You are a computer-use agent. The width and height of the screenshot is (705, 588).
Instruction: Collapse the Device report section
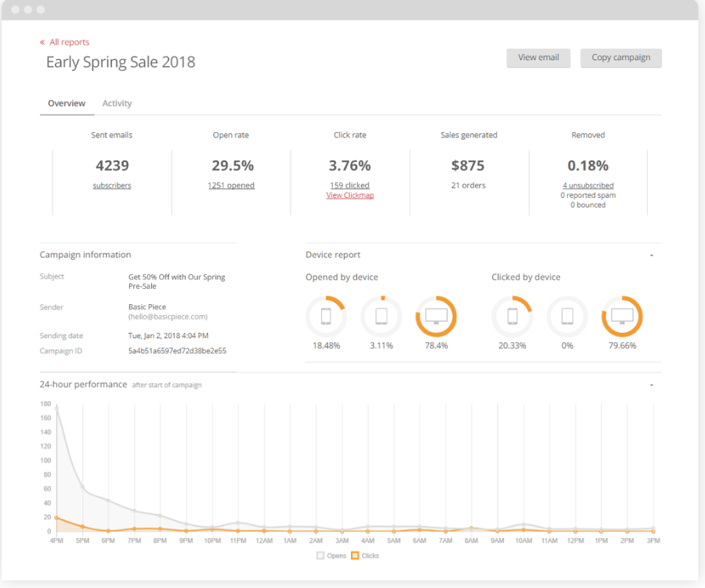652,255
